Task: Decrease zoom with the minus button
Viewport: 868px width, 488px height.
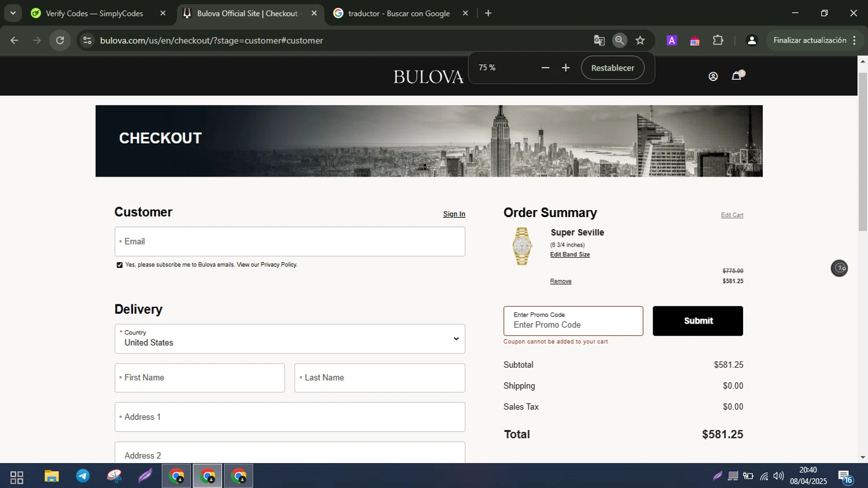Action: [545, 68]
